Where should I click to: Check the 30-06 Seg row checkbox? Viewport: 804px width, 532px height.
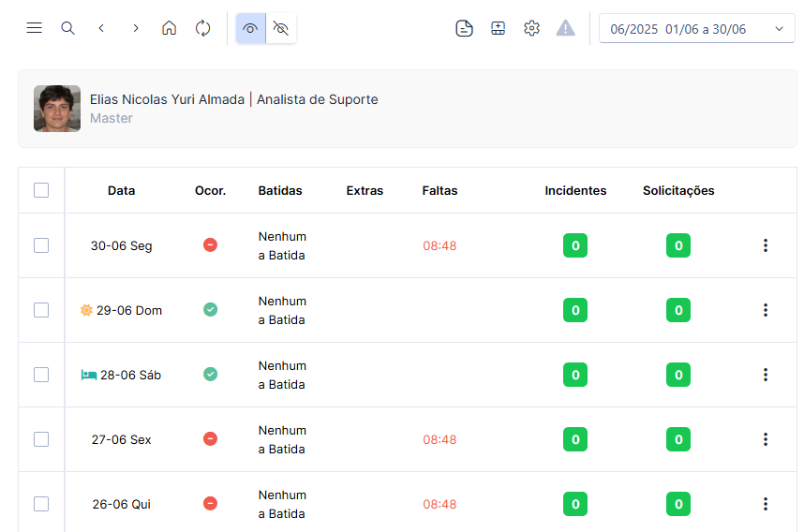pos(41,245)
